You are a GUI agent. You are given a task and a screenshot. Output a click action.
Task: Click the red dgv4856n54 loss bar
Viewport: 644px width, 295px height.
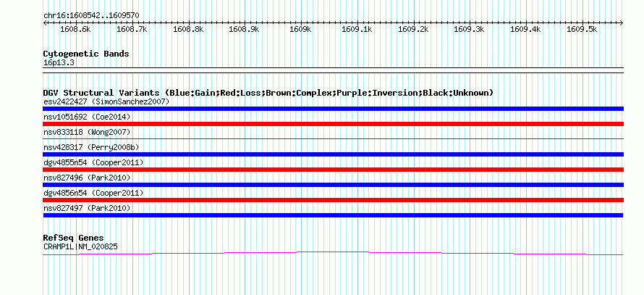coord(333,200)
